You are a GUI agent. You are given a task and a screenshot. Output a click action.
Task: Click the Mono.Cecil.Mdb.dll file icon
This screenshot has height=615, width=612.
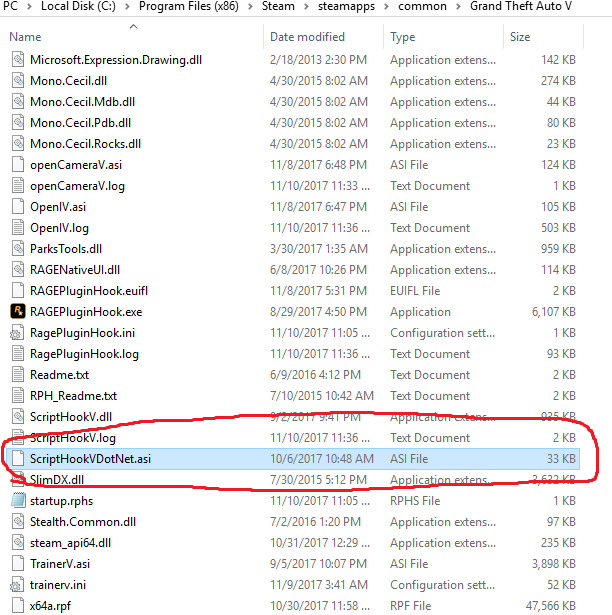coord(18,102)
